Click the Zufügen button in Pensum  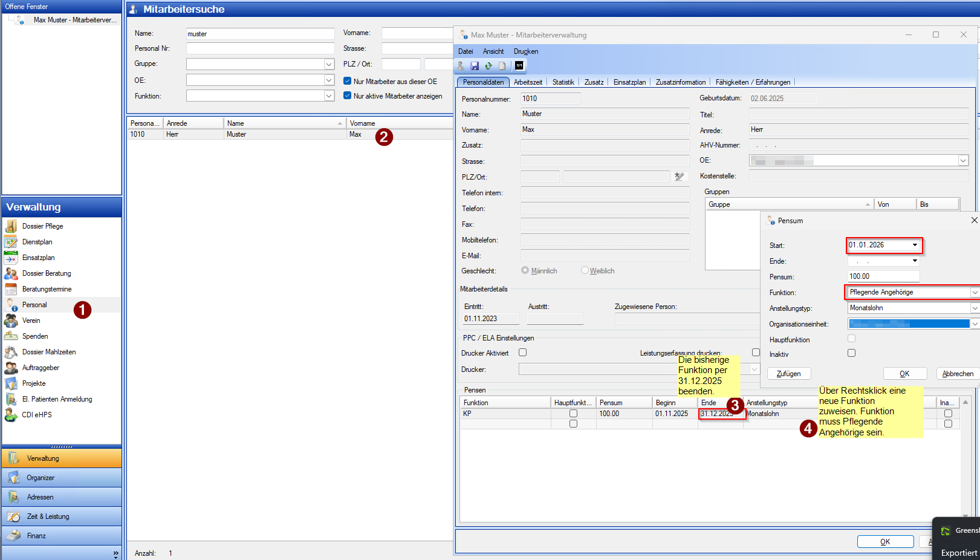789,374
